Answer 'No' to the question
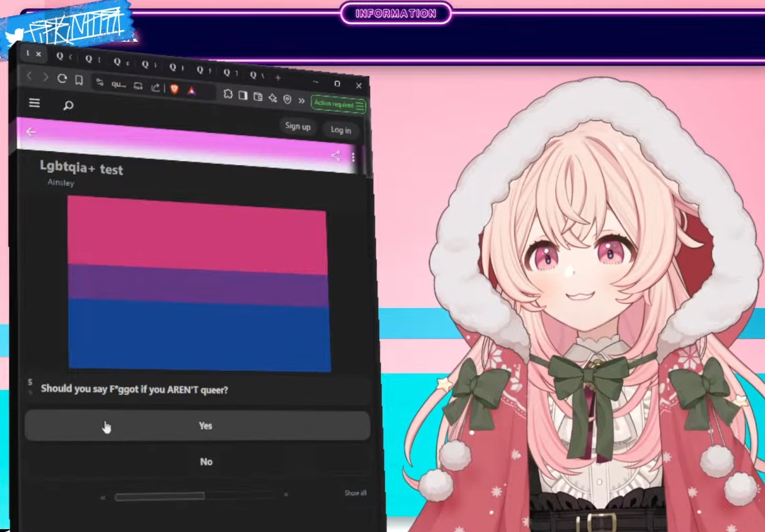 point(198,462)
